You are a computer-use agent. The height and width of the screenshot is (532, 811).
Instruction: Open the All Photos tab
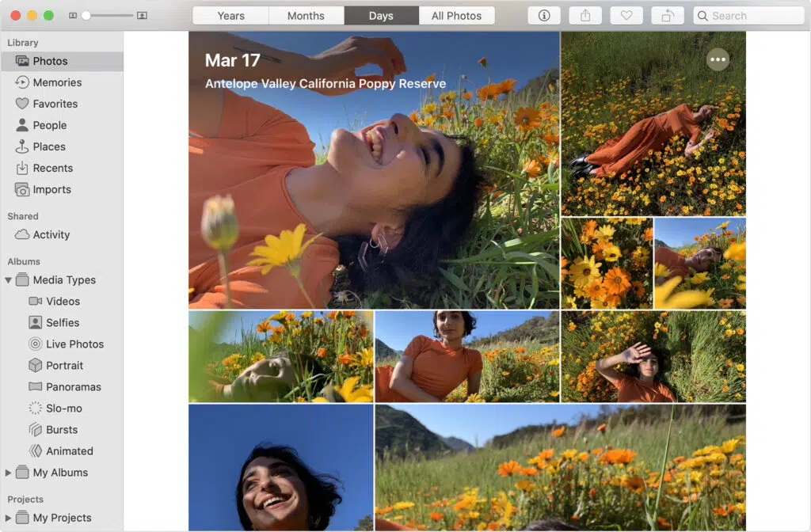pyautogui.click(x=457, y=15)
